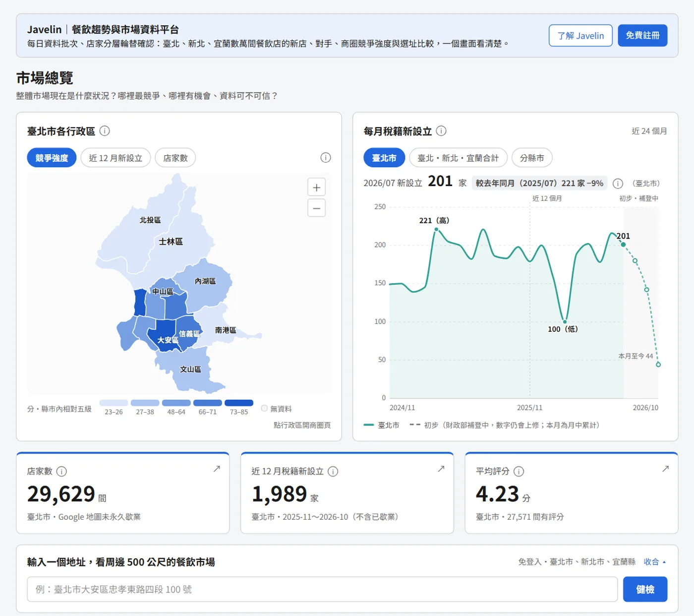694x616 pixels.
Task: Click the 本月至今 44 data point
Action: (658, 365)
